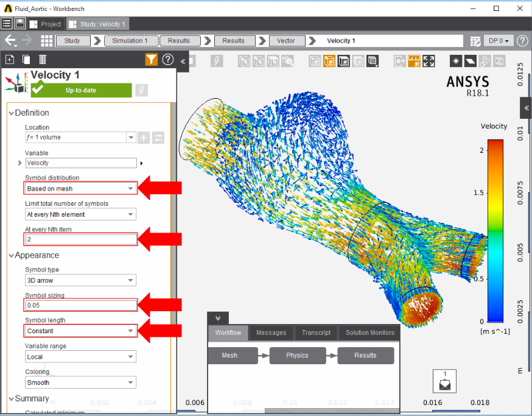Go forward with the right arrow
Image resolution: width=532 pixels, height=416 pixels.
(26, 40)
